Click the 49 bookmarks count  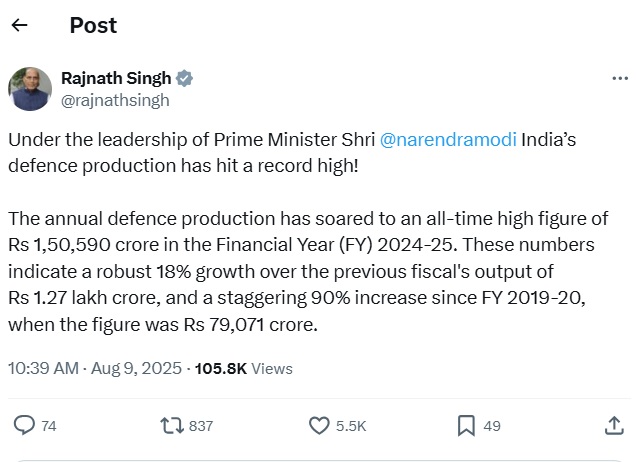pyautogui.click(x=492, y=426)
